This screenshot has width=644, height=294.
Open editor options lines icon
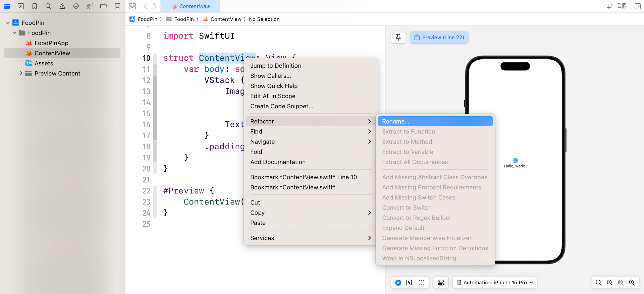point(622,6)
